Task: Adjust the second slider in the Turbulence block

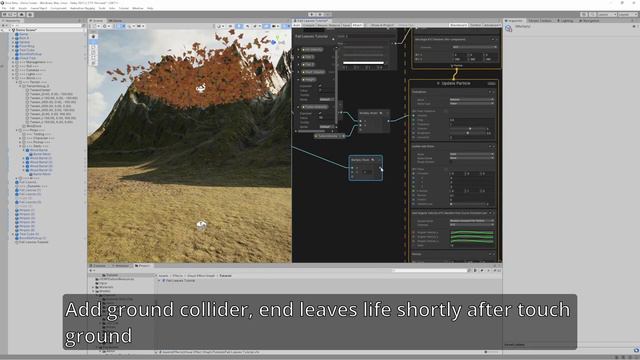Action: click(468, 133)
